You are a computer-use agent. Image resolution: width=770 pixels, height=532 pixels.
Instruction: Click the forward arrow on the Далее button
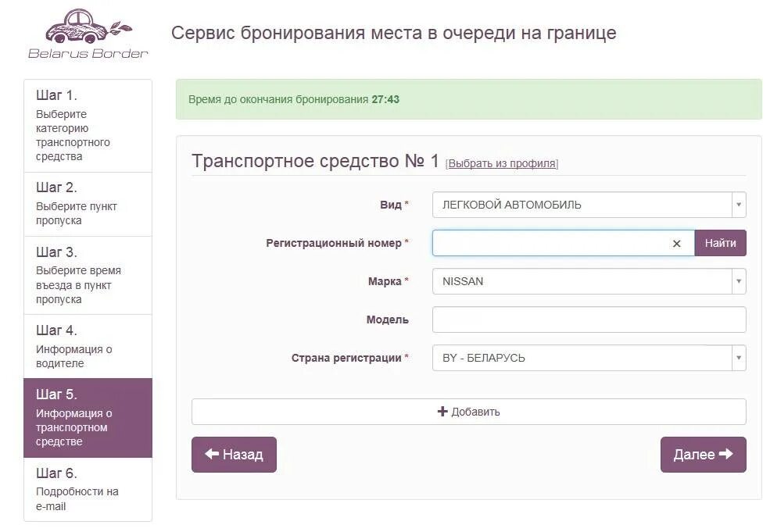tap(725, 454)
